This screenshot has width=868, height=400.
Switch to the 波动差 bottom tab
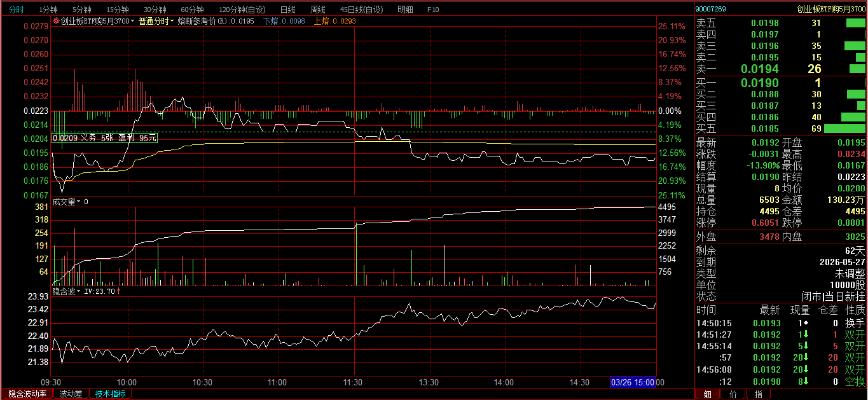tap(71, 394)
